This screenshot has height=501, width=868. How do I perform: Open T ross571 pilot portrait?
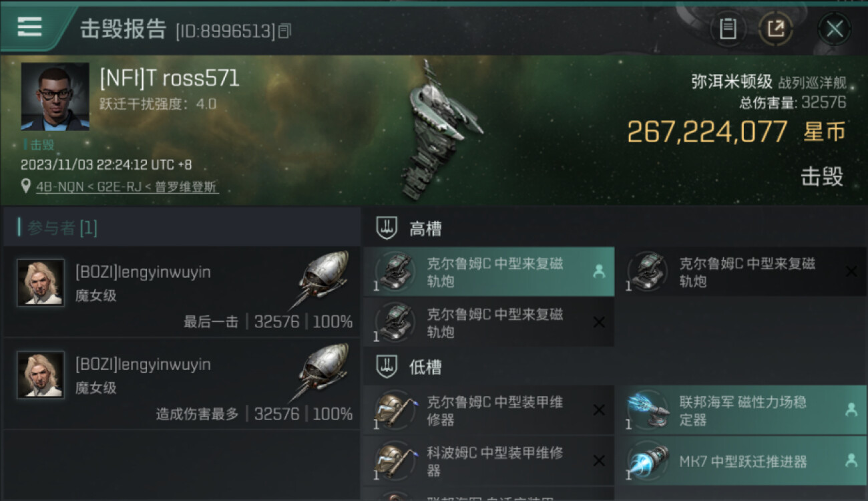click(55, 97)
